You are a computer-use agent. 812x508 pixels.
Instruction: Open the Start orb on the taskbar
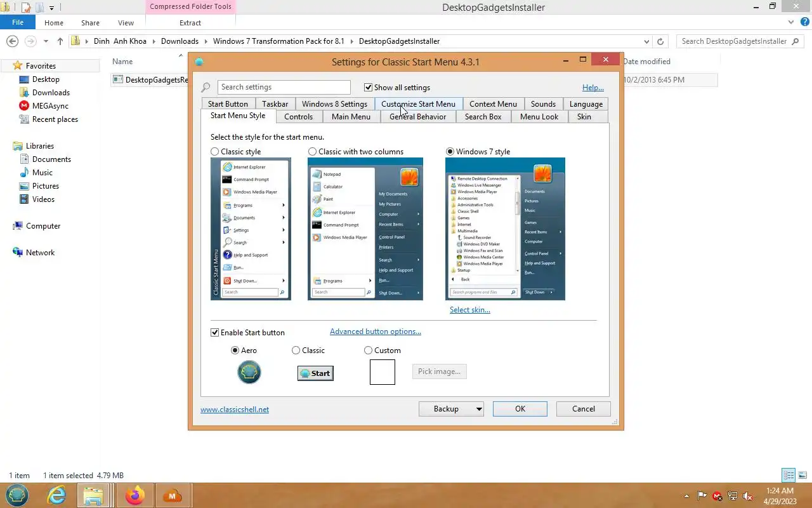[x=17, y=495]
